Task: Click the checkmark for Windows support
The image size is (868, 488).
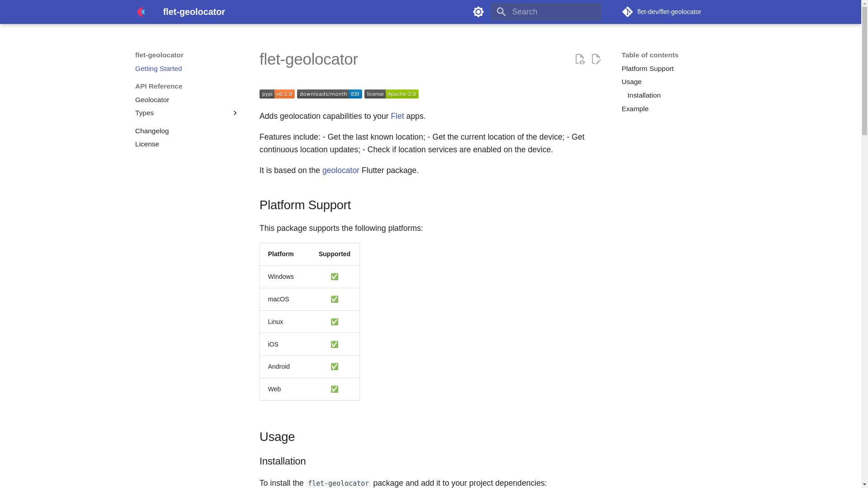Action: point(335,277)
